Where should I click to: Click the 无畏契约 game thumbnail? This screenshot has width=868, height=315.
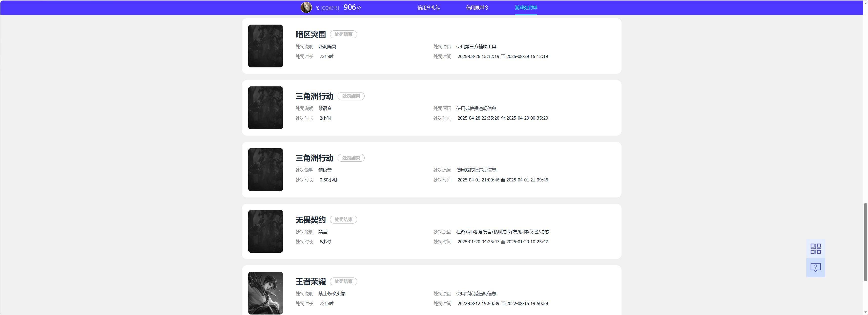coord(265,231)
